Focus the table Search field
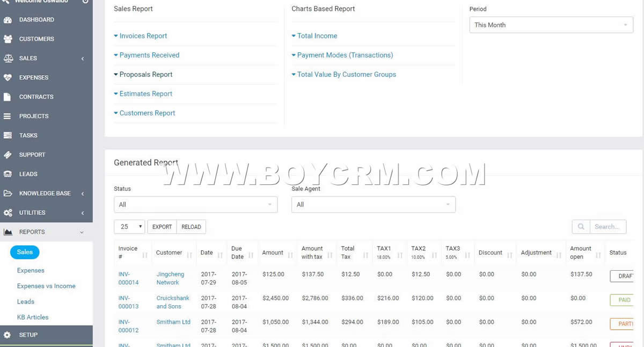Screen dimensions: 644x347 coord(608,227)
